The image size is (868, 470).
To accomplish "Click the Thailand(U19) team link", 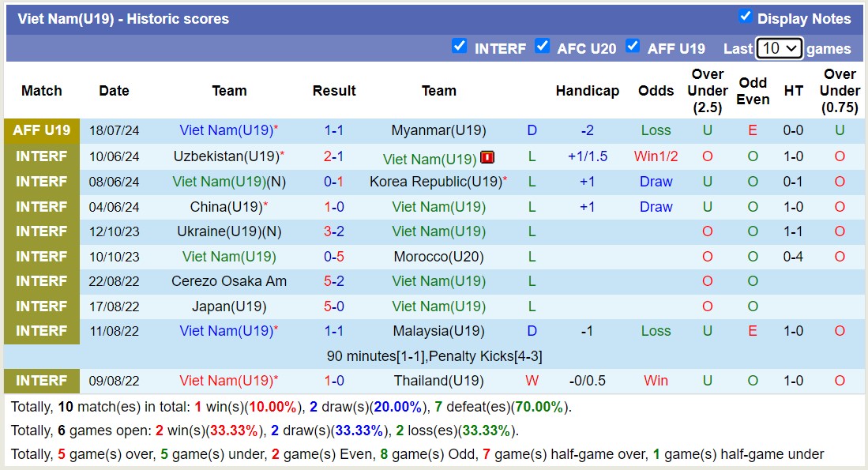I will click(x=438, y=381).
